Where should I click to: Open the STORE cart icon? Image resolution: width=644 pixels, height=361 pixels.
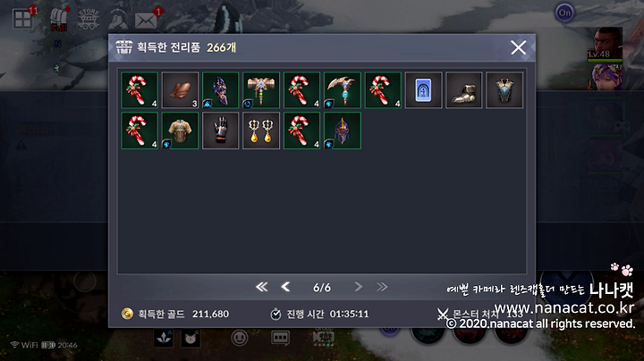(x=89, y=19)
